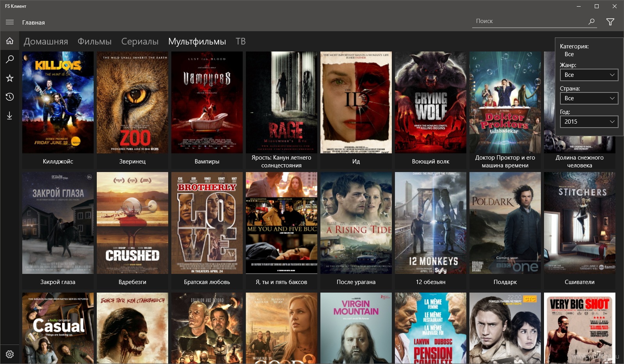Click the title Сшиватели
Viewport: 624px width, 364px height.
pos(580,282)
